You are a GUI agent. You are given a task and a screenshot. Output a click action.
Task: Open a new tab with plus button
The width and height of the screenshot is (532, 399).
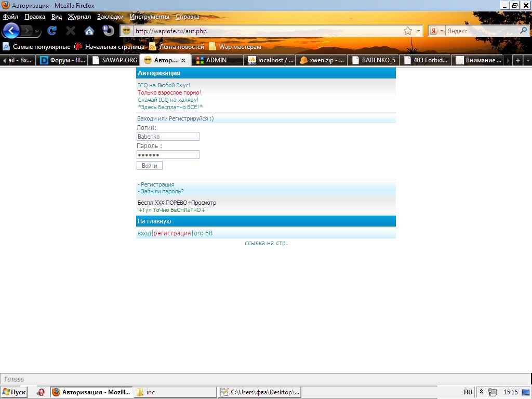pos(518,60)
